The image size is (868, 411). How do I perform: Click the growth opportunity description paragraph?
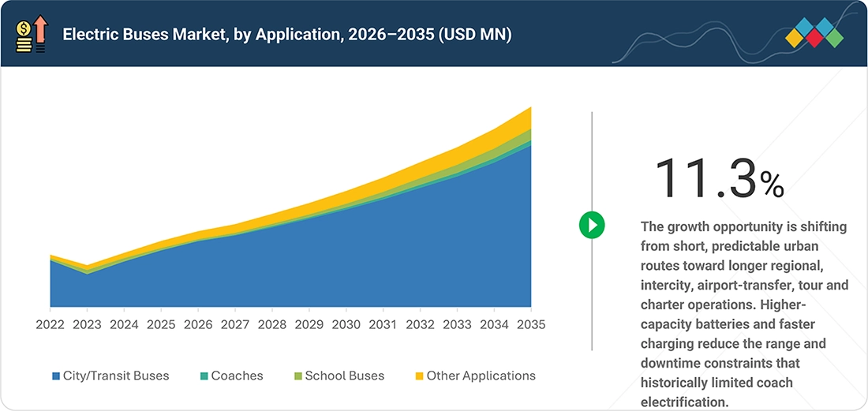(x=744, y=314)
